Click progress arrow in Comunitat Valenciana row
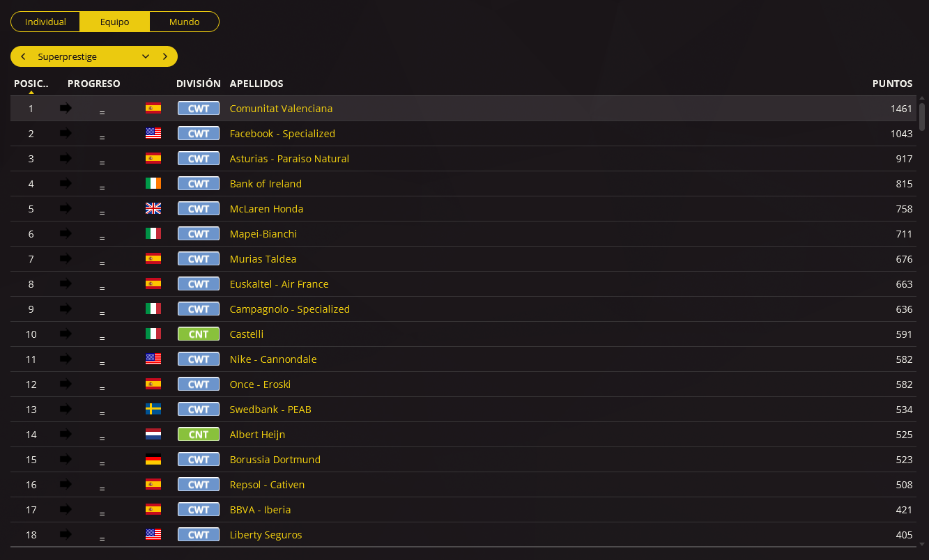The width and height of the screenshot is (929, 560). 66,108
